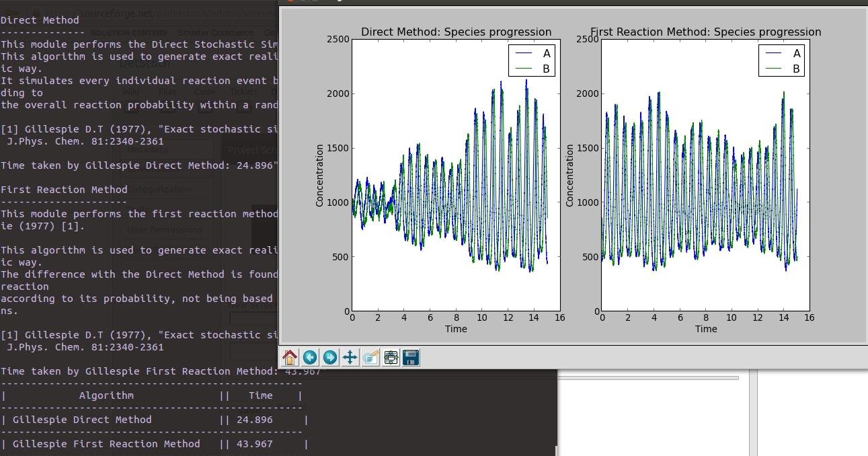Screen dimensions: 868x456
Task: Click the 'It simulates every individual reaction event' line
Action: click(x=139, y=81)
